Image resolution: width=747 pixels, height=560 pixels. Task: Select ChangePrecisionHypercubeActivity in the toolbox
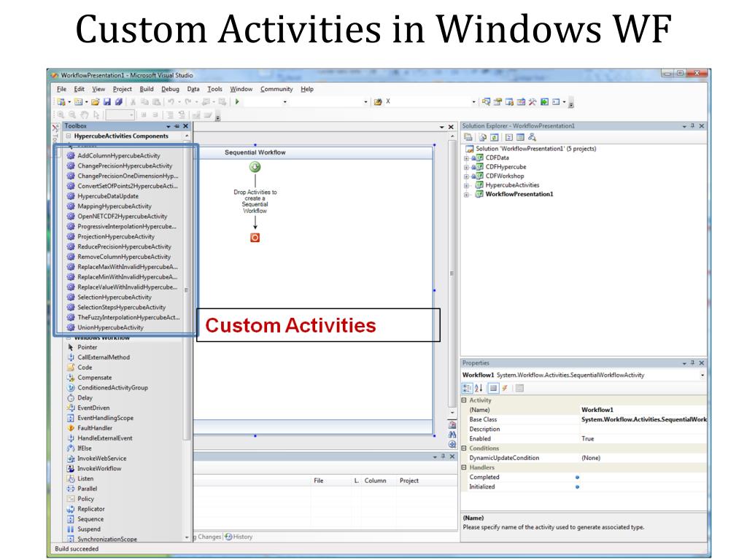[x=125, y=166]
